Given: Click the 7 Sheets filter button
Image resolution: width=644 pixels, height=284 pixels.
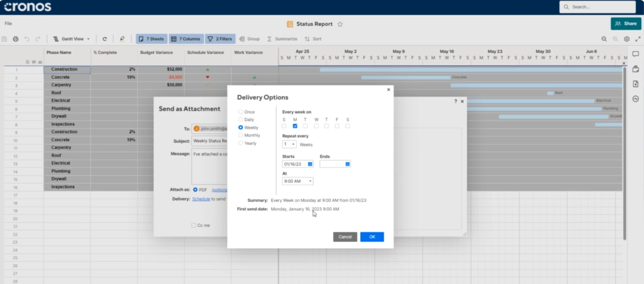Looking at the screenshot, I should tap(152, 39).
